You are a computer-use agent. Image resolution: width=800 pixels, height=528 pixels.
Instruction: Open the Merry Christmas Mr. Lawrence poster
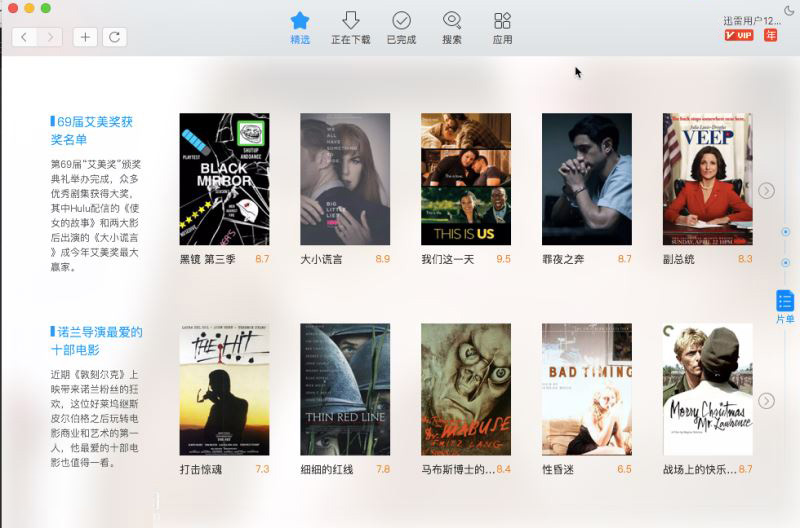[708, 389]
